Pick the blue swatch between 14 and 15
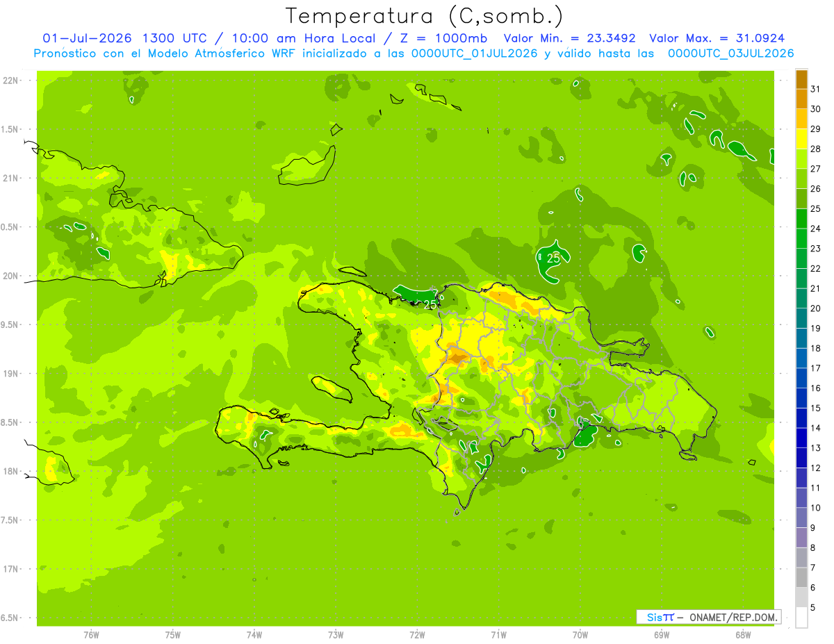834x644 pixels. coord(801,418)
